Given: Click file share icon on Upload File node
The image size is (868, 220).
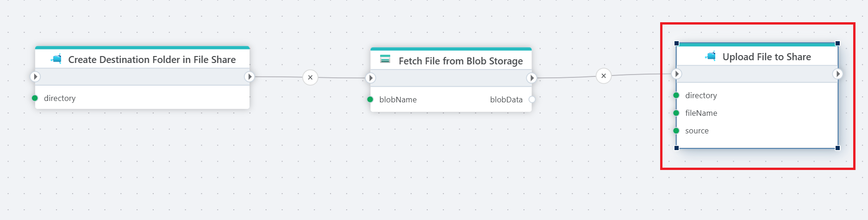Looking at the screenshot, I should [x=711, y=56].
